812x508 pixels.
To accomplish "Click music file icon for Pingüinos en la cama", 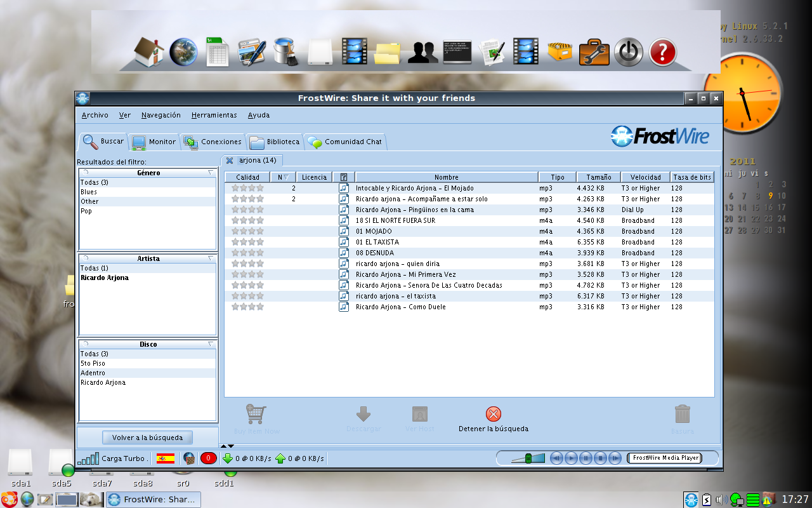I will pyautogui.click(x=344, y=210).
